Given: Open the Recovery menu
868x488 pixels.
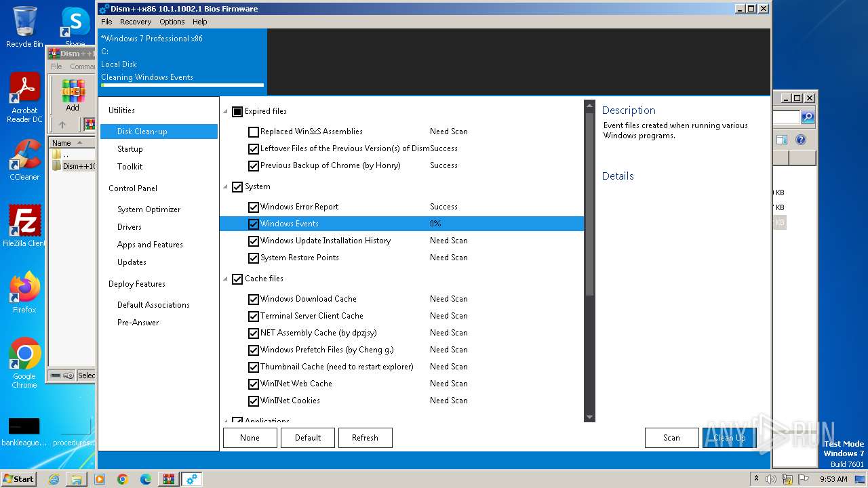Looking at the screenshot, I should (136, 22).
